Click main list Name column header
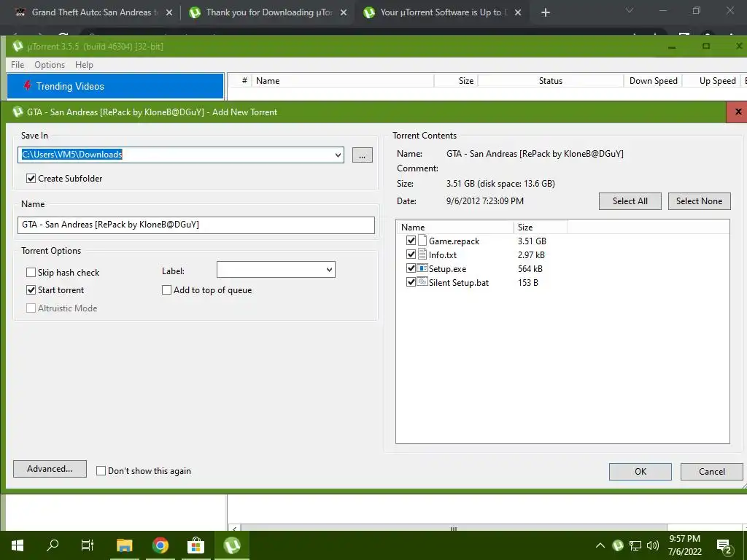747x560 pixels. (343, 81)
